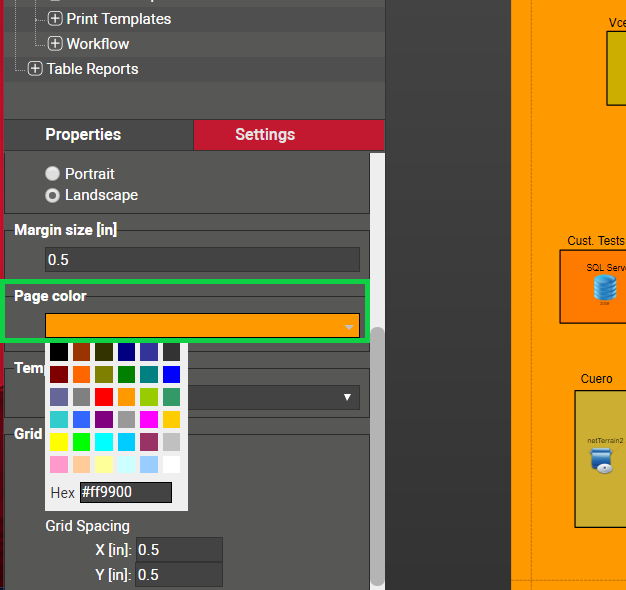Expand the Table Reports node

click(35, 69)
